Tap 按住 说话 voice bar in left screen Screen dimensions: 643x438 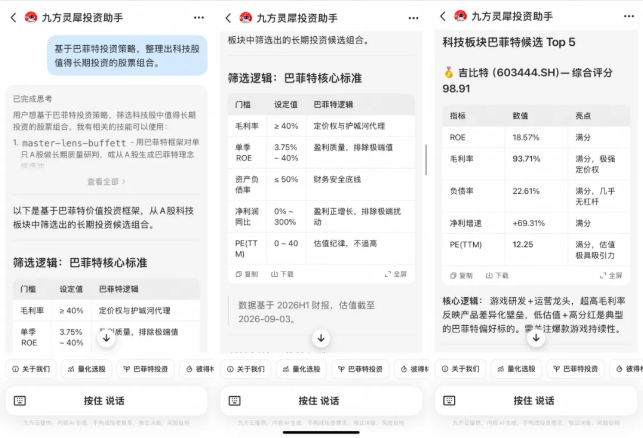[x=107, y=401]
